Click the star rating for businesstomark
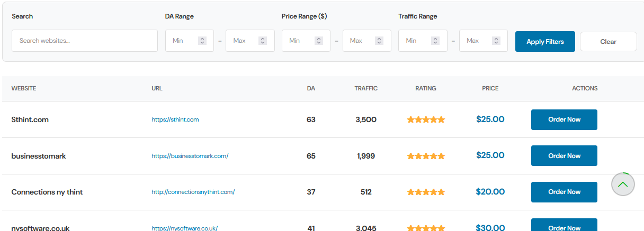 point(426,156)
